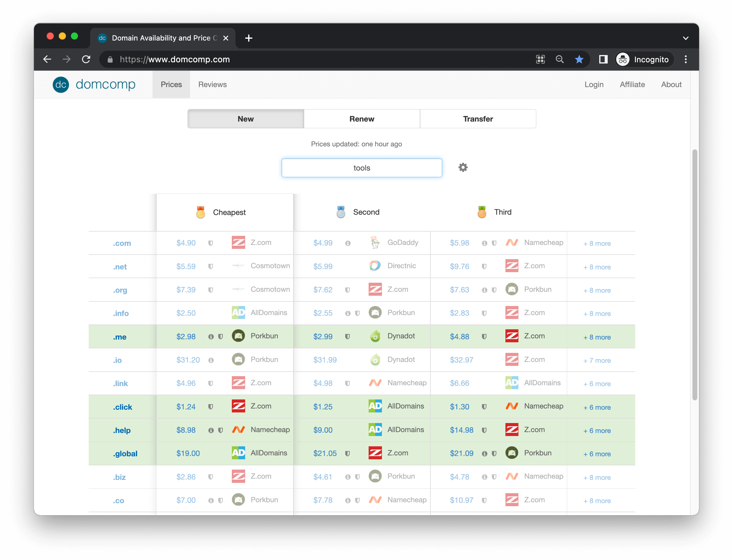Expand '+ 7 more' for .io

597,361
